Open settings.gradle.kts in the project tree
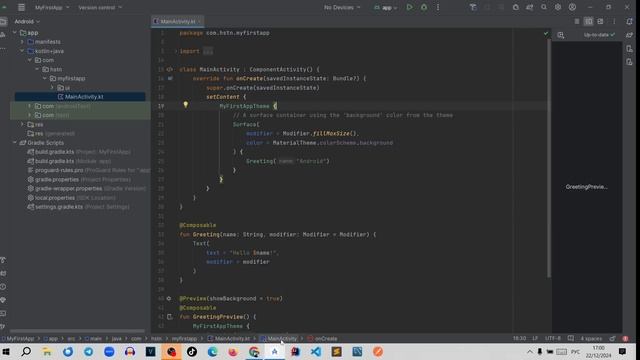Screen dimensions: 640x360 [78, 207]
